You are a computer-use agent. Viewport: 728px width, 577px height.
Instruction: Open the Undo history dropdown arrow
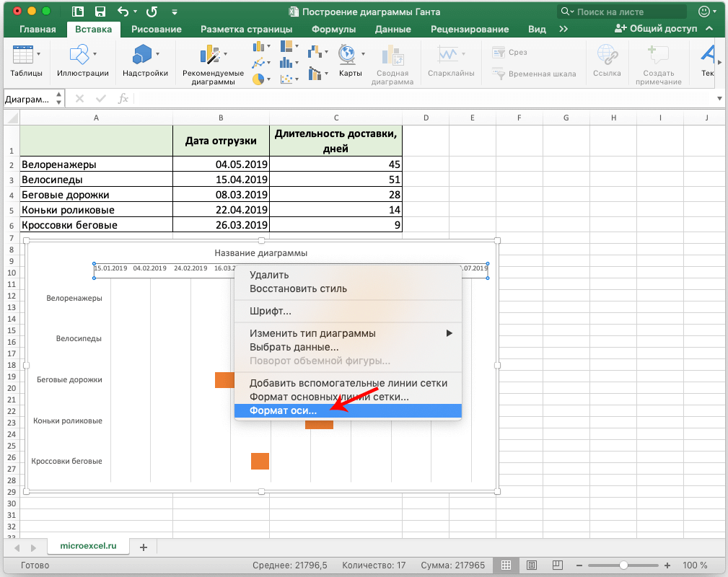[x=136, y=12]
